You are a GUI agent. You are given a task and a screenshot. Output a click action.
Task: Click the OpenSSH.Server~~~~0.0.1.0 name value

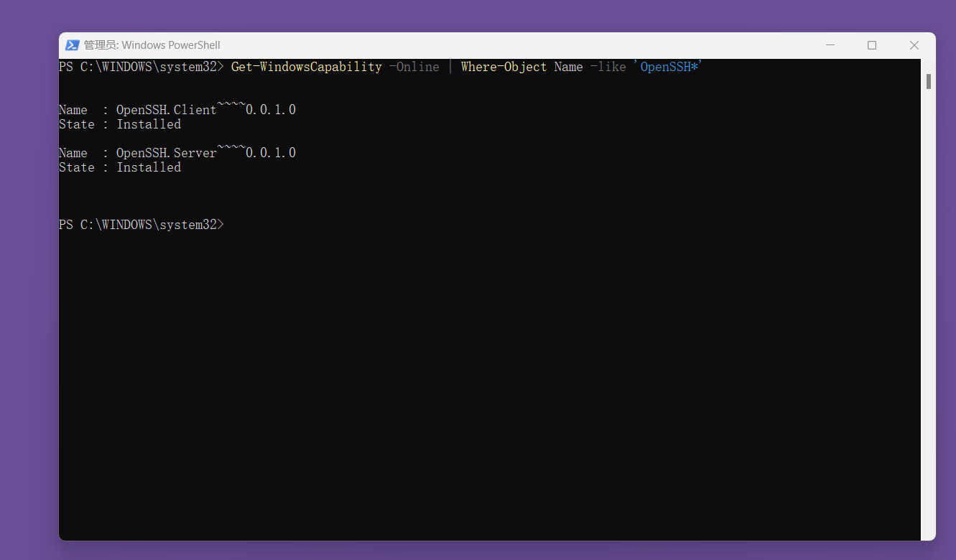pyautogui.click(x=206, y=153)
